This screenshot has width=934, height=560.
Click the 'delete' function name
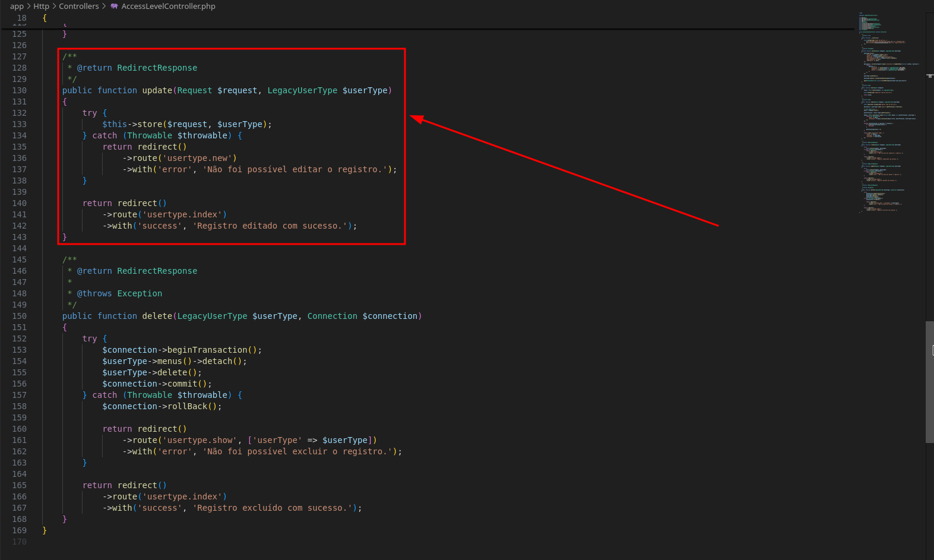pos(157,316)
